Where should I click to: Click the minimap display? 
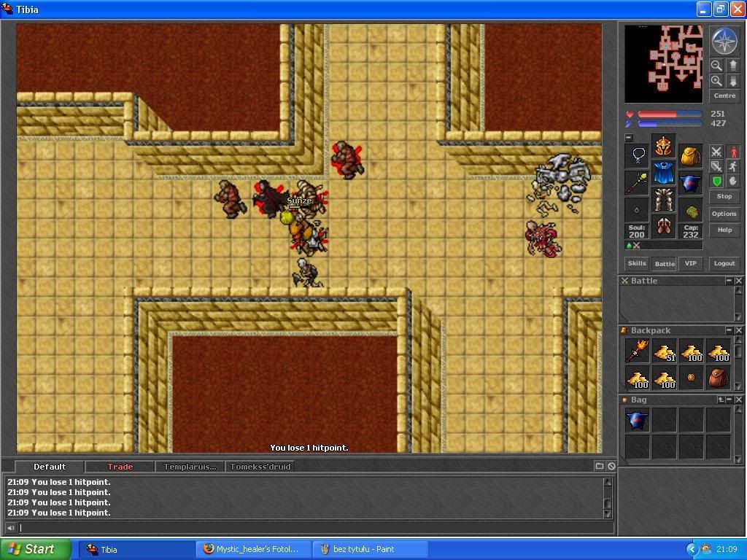pyautogui.click(x=664, y=64)
